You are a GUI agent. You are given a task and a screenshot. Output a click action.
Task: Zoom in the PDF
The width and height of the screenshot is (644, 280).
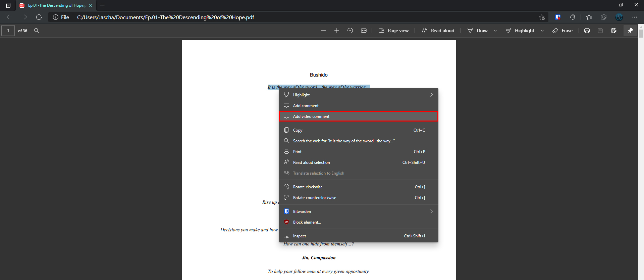click(x=337, y=31)
